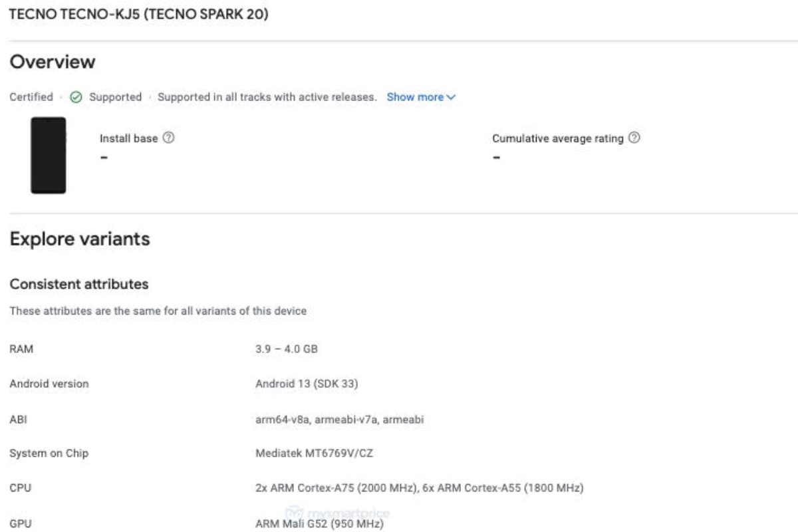Click the CPU Cortex-A75 specification text

(x=420, y=488)
